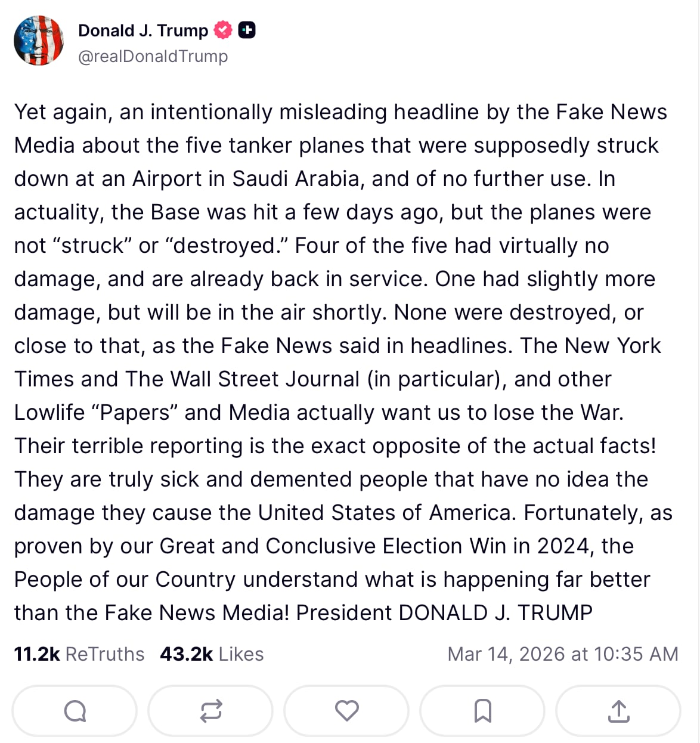Click the bookmark icon below the post
The height and width of the screenshot is (743, 700).
pos(483,710)
